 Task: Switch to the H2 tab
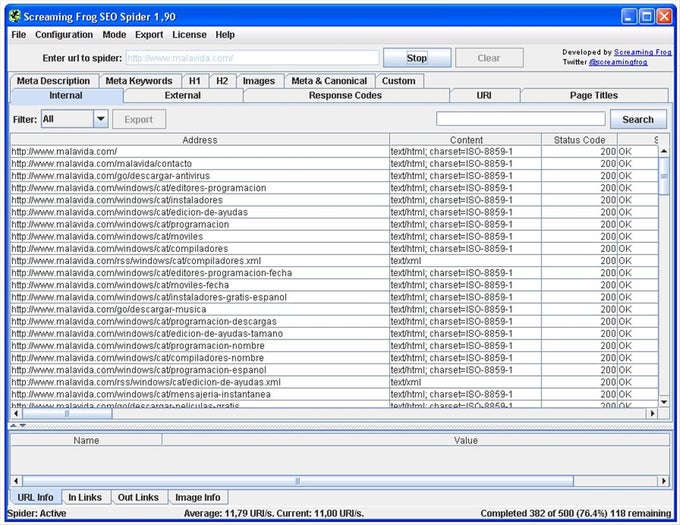tap(222, 81)
